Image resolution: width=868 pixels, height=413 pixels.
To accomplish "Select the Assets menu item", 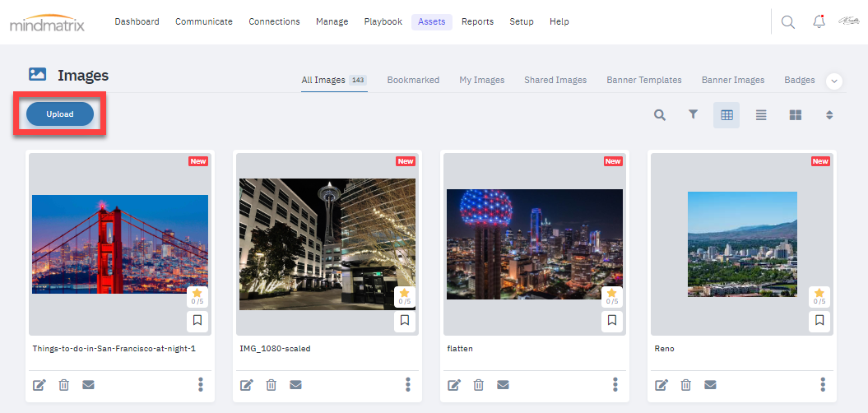I will click(432, 21).
